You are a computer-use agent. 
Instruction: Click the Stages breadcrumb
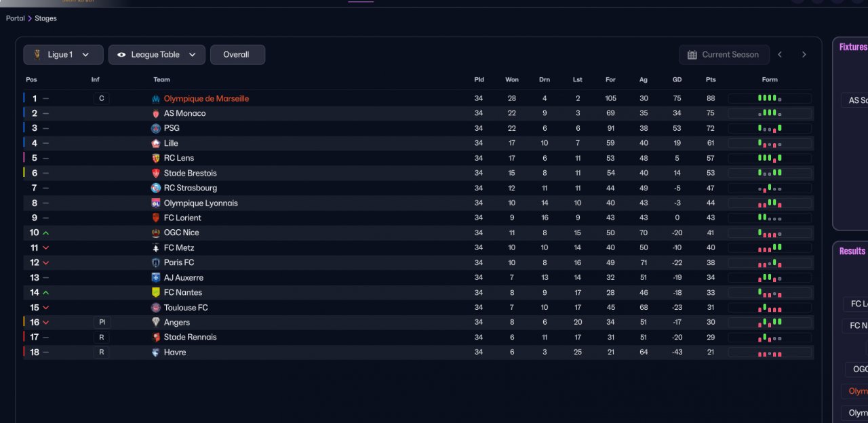coord(46,18)
